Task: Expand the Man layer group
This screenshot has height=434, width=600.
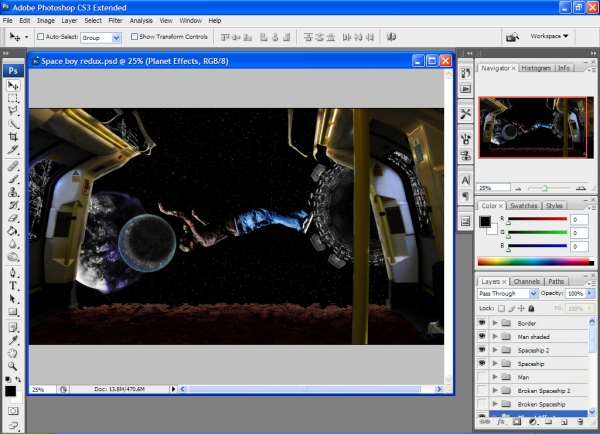Action: click(495, 377)
